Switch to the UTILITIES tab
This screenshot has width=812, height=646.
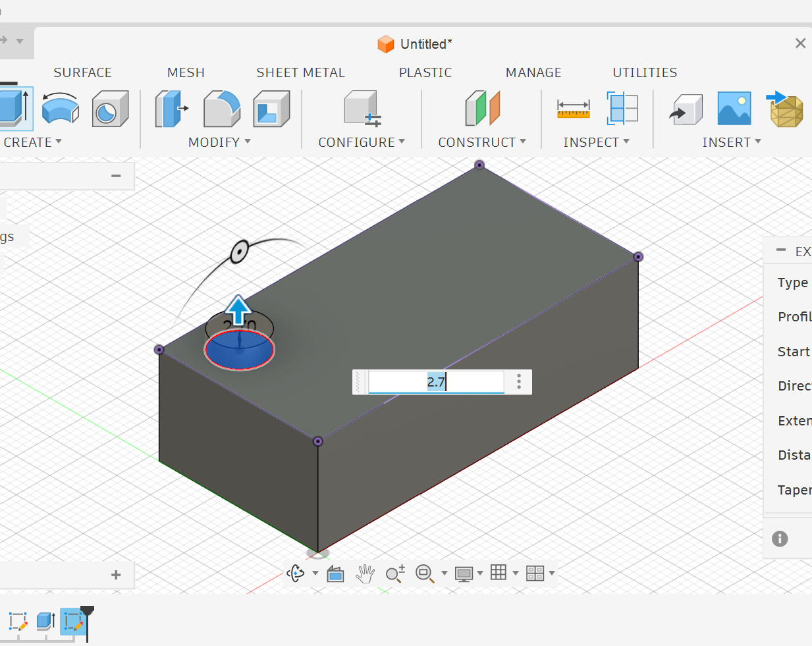pos(645,72)
